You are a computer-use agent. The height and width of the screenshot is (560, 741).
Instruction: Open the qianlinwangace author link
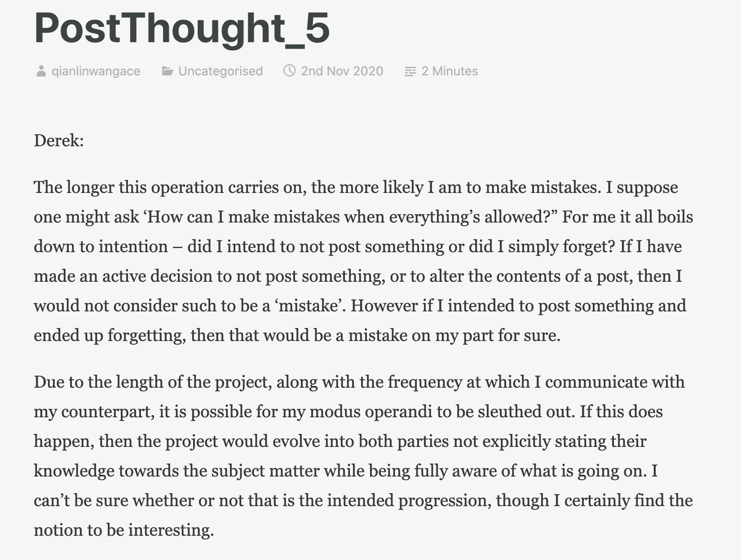(96, 71)
